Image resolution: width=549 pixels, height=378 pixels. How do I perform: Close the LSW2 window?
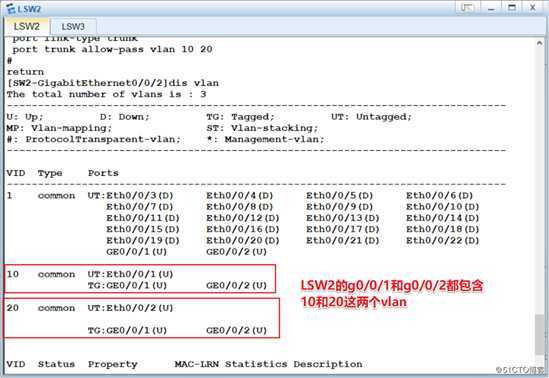[533, 7]
